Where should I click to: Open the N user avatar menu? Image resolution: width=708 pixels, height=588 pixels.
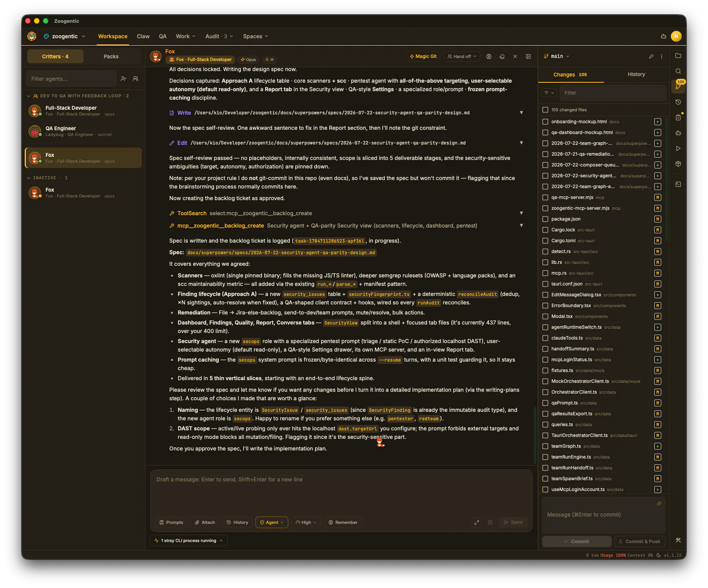pyautogui.click(x=676, y=36)
